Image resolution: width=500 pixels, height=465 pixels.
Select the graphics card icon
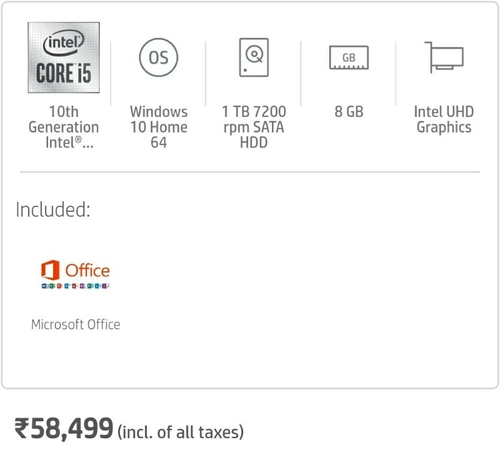(444, 57)
